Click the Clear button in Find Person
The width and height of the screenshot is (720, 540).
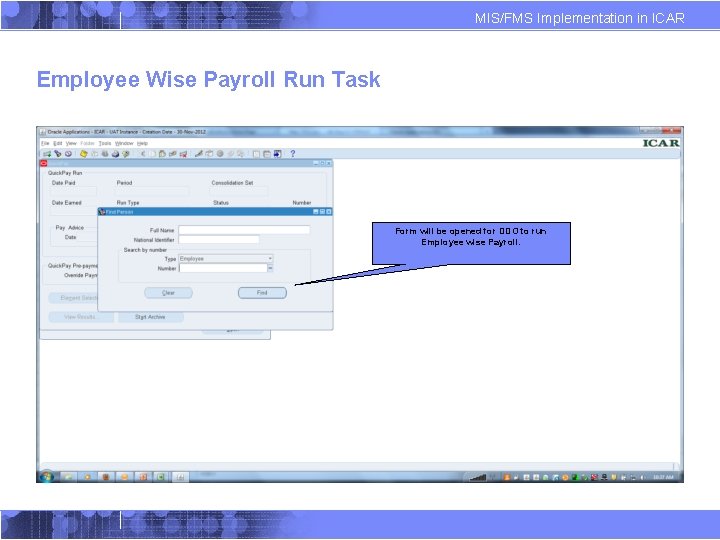tap(169, 293)
